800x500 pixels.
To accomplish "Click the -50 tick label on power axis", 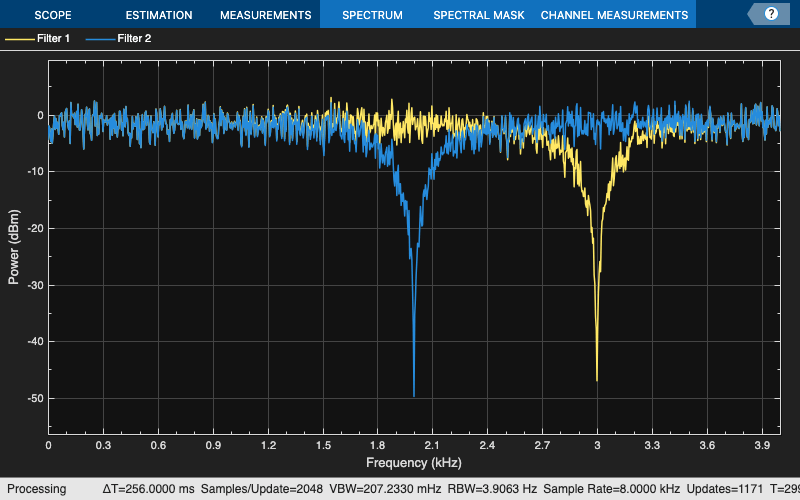I will [x=35, y=398].
